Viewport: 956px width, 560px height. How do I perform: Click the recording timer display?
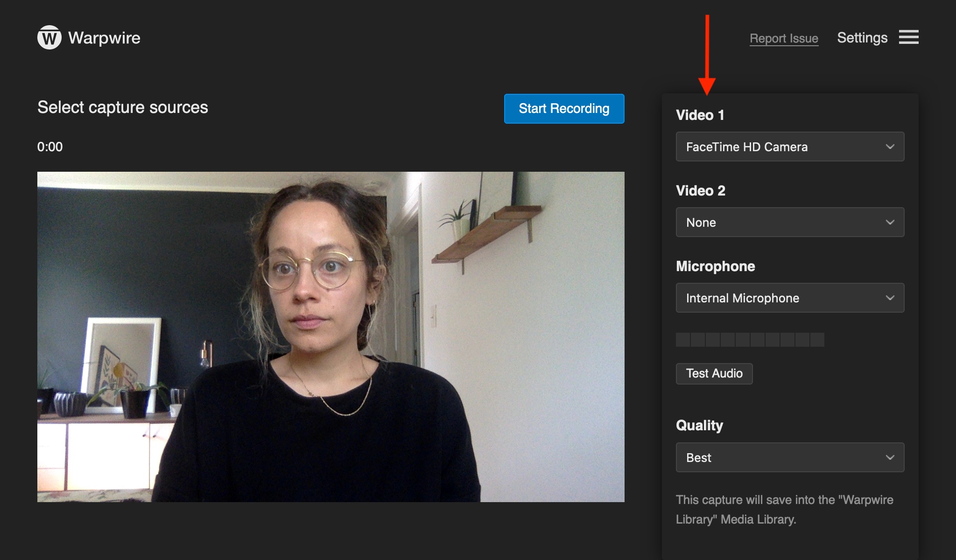click(x=50, y=146)
